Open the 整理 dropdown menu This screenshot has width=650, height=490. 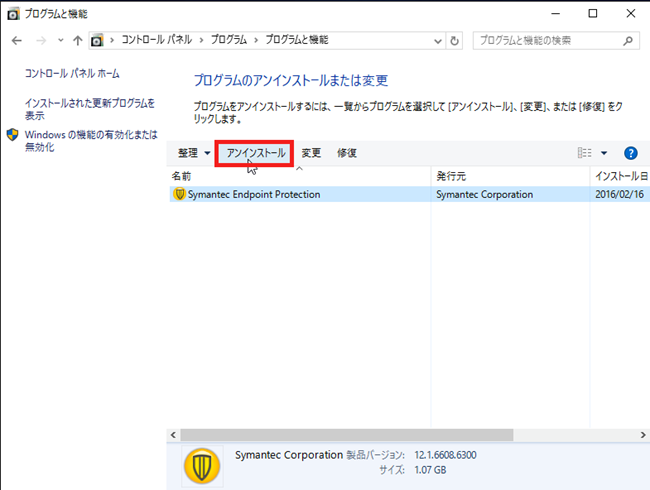194,153
